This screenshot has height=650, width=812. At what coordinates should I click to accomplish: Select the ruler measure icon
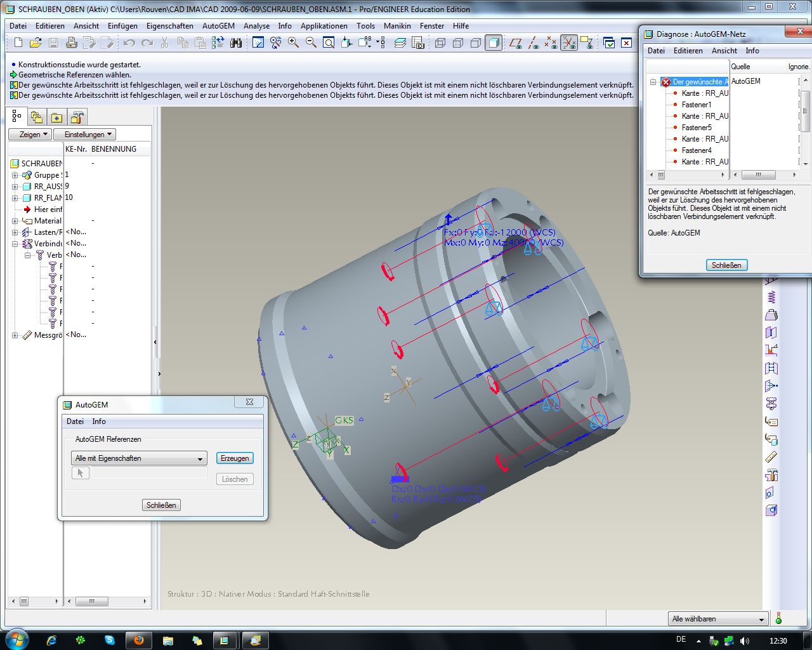[771, 457]
